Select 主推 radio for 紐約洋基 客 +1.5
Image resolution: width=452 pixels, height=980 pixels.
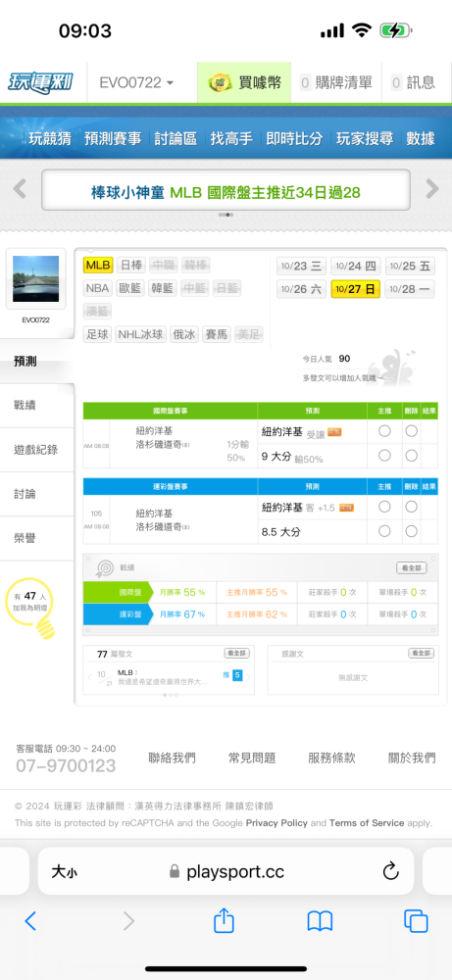coord(384,507)
